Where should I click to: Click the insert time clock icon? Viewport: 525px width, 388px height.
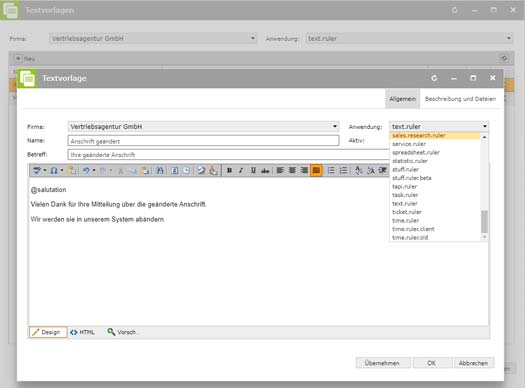[186, 170]
